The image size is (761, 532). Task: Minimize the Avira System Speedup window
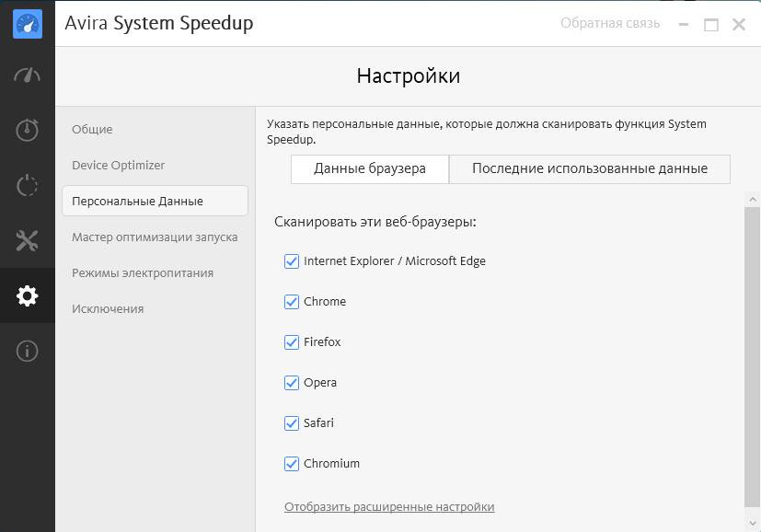coord(684,24)
